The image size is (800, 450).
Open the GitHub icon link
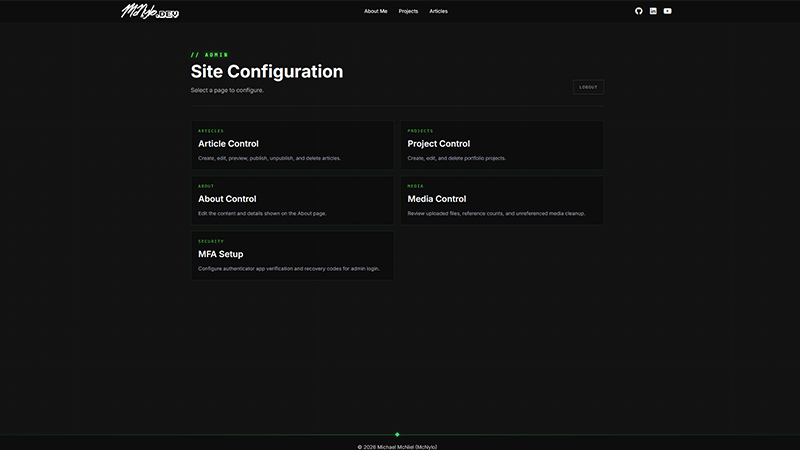click(638, 11)
